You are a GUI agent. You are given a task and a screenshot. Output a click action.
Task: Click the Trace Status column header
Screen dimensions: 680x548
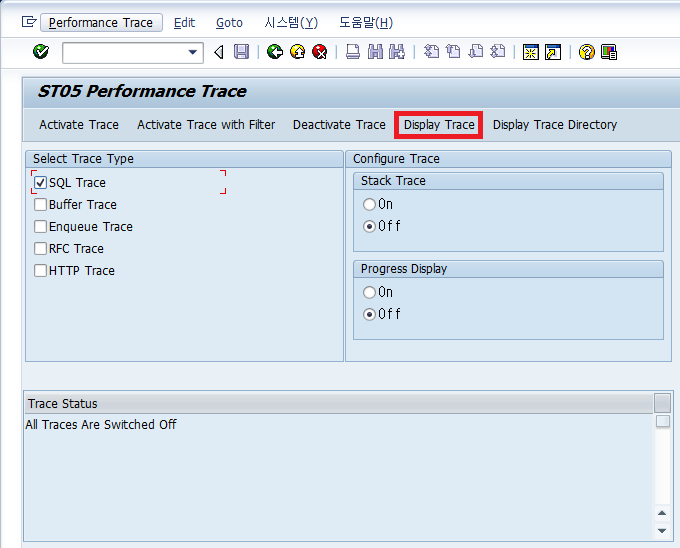[339, 404]
